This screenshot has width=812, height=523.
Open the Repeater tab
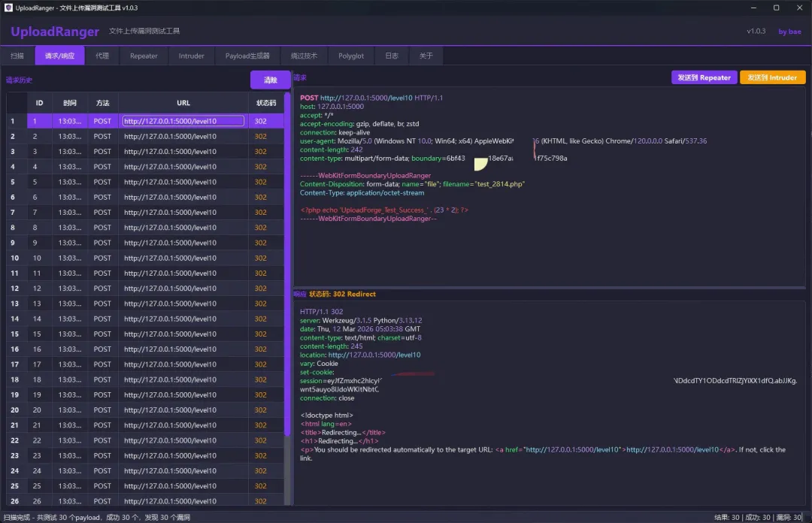[144, 56]
